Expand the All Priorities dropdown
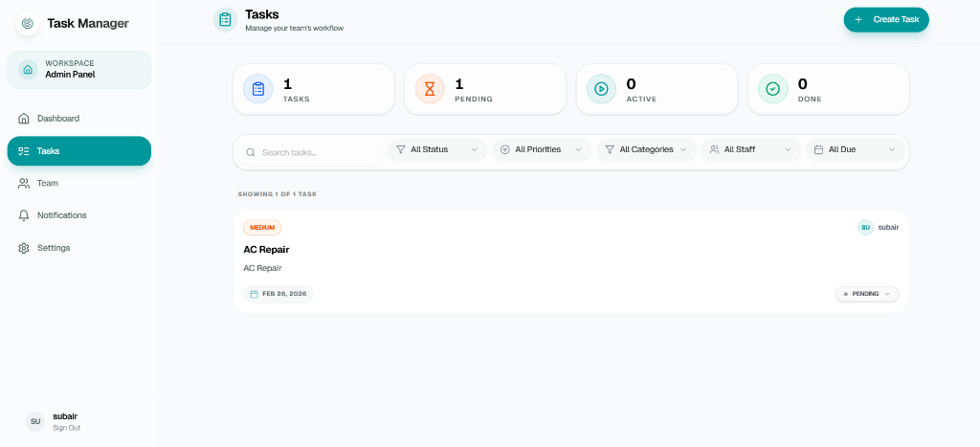980x447 pixels. coord(542,150)
